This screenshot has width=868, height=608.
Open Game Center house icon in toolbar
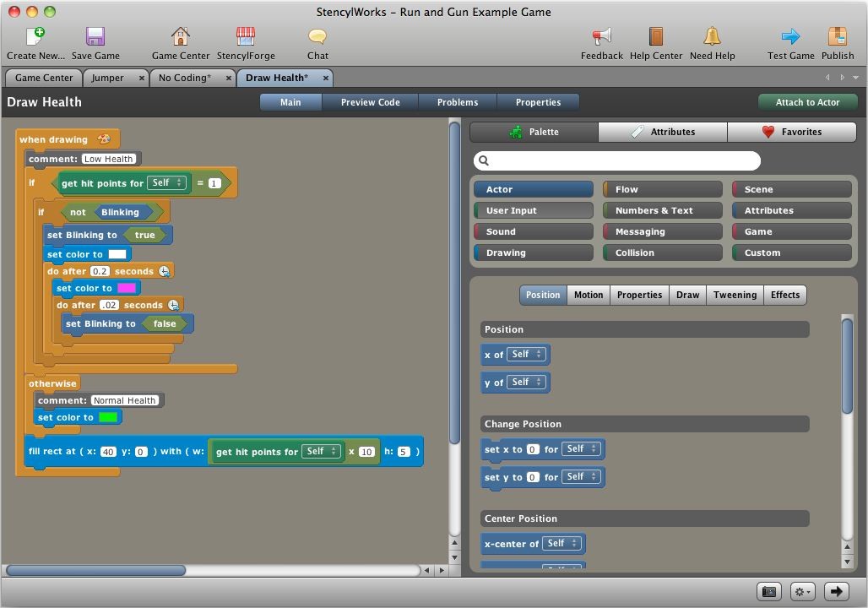(181, 36)
